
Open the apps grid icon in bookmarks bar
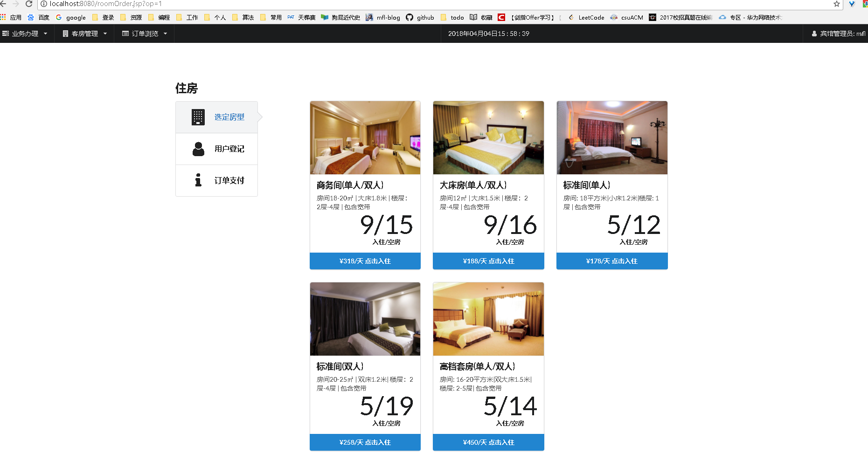[x=3, y=17]
